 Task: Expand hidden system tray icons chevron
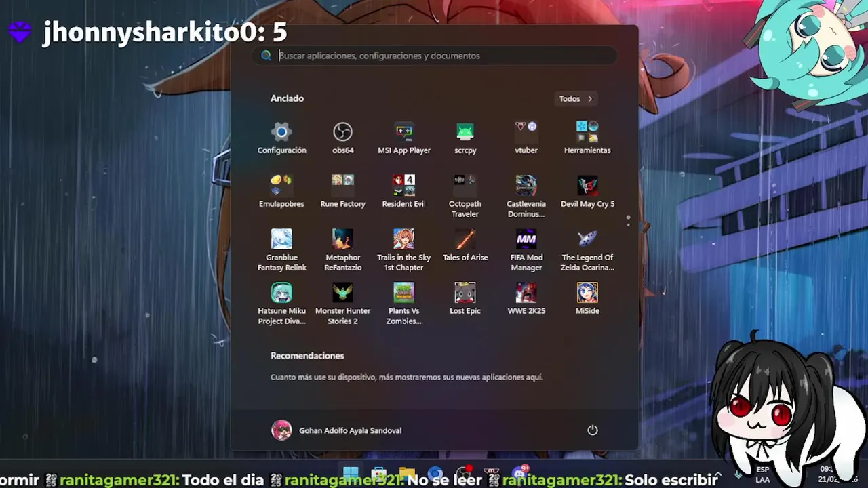[x=718, y=474]
